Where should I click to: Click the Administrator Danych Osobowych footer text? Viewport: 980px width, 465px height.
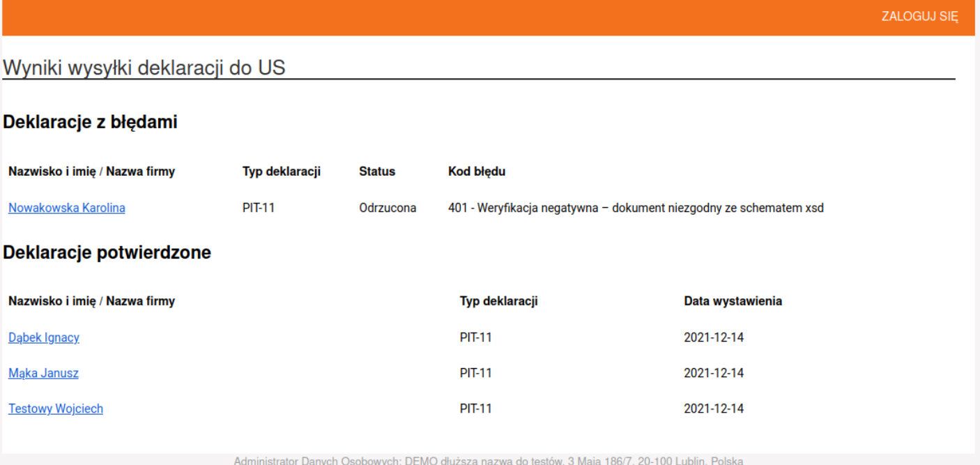coord(489,460)
